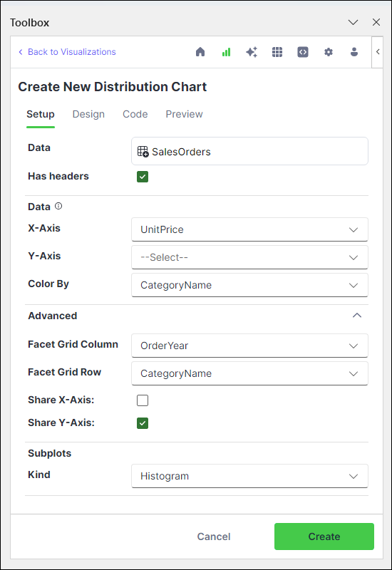This screenshot has height=570, width=392.
Task: Open the X-Axis UnitPrice dropdown
Action: [x=249, y=229]
